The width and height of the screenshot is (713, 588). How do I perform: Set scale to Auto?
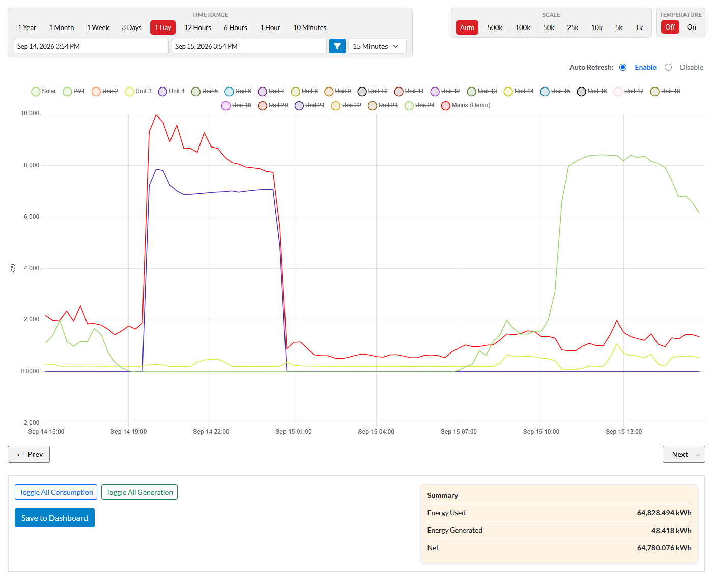coord(467,27)
